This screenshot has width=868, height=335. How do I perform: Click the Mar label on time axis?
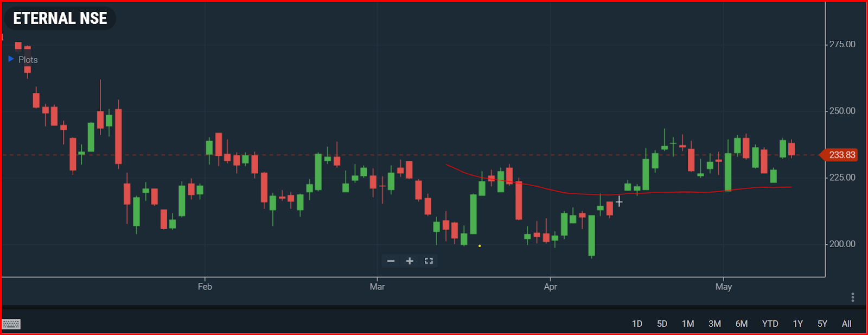tap(377, 287)
